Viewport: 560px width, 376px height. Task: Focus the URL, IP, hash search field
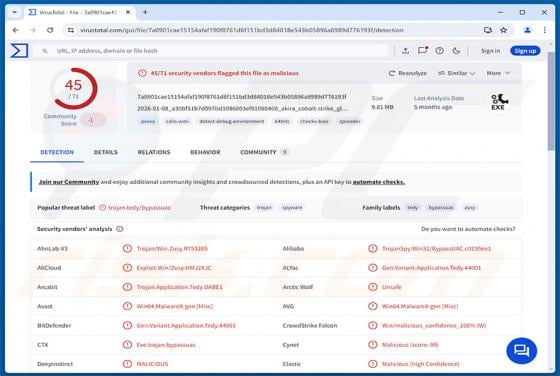214,51
